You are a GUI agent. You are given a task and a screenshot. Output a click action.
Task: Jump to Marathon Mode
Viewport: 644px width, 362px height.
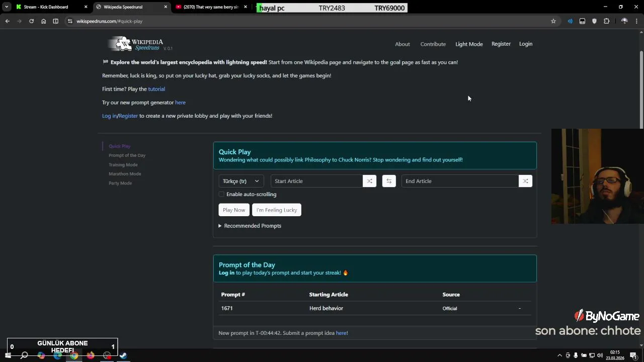click(x=125, y=174)
